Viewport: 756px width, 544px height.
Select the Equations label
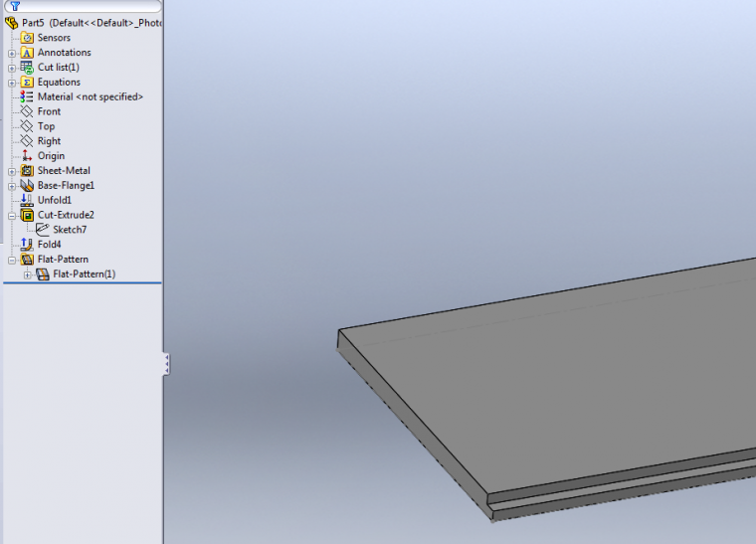pyautogui.click(x=59, y=82)
